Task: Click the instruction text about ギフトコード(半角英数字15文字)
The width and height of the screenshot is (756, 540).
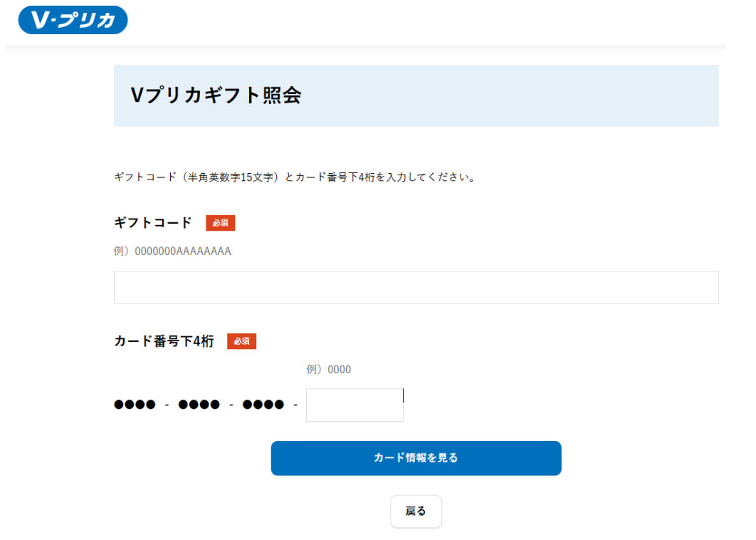Action: pos(295,177)
